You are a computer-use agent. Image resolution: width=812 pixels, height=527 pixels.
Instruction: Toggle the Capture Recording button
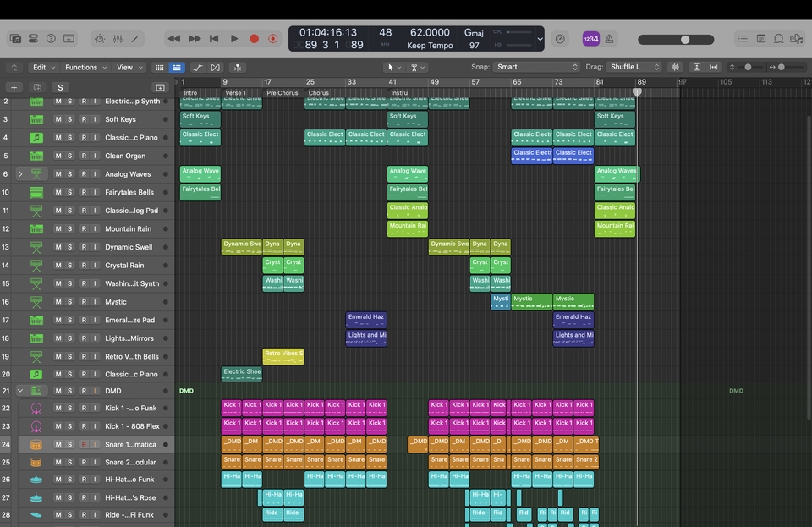pyautogui.click(x=273, y=39)
